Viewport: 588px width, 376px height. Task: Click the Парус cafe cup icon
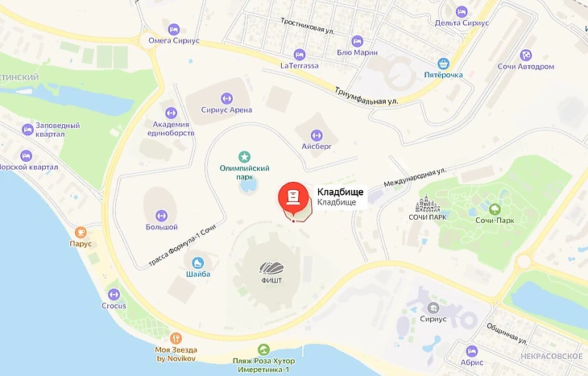81,233
